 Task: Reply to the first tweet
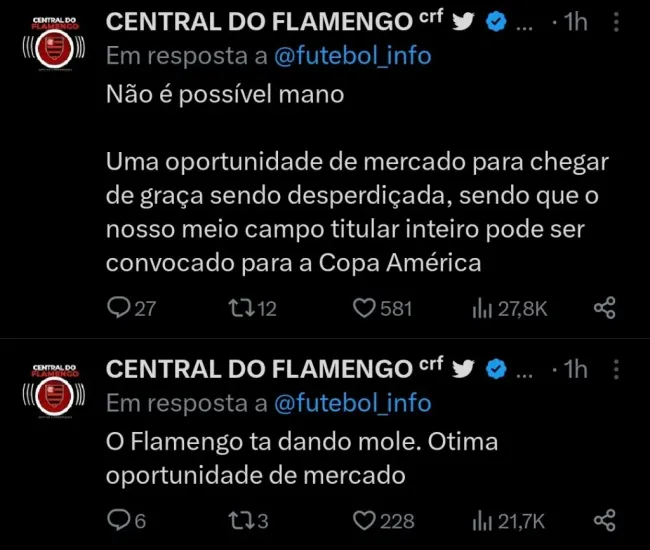click(119, 308)
